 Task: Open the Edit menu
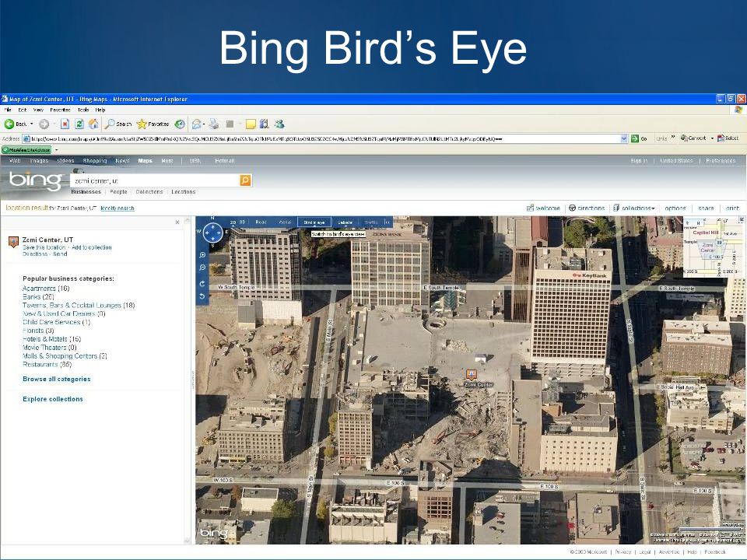coord(23,110)
